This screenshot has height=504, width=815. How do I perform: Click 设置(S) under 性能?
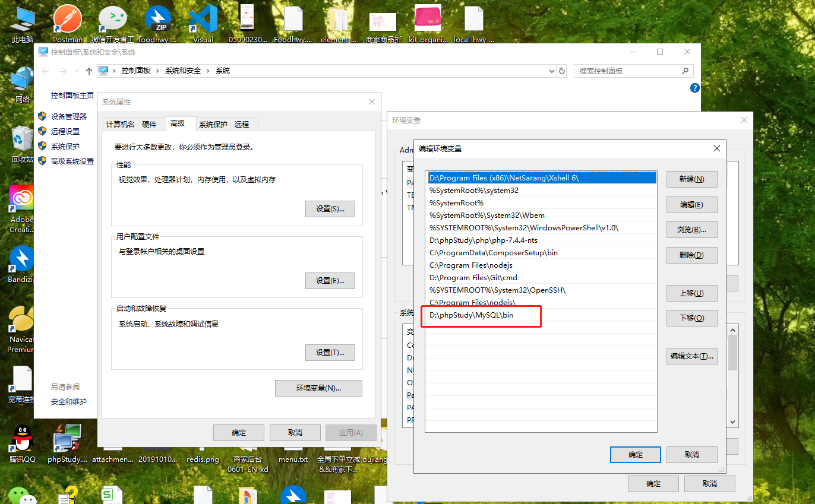coord(330,209)
